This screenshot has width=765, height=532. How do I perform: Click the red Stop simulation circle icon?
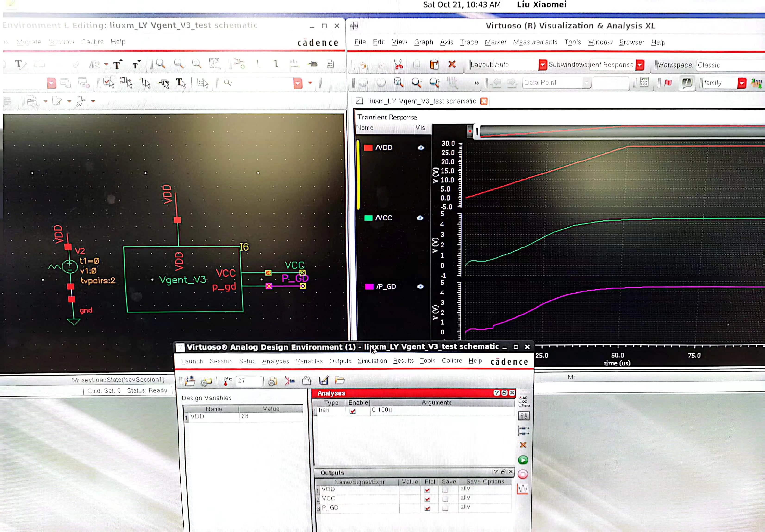[x=523, y=474]
